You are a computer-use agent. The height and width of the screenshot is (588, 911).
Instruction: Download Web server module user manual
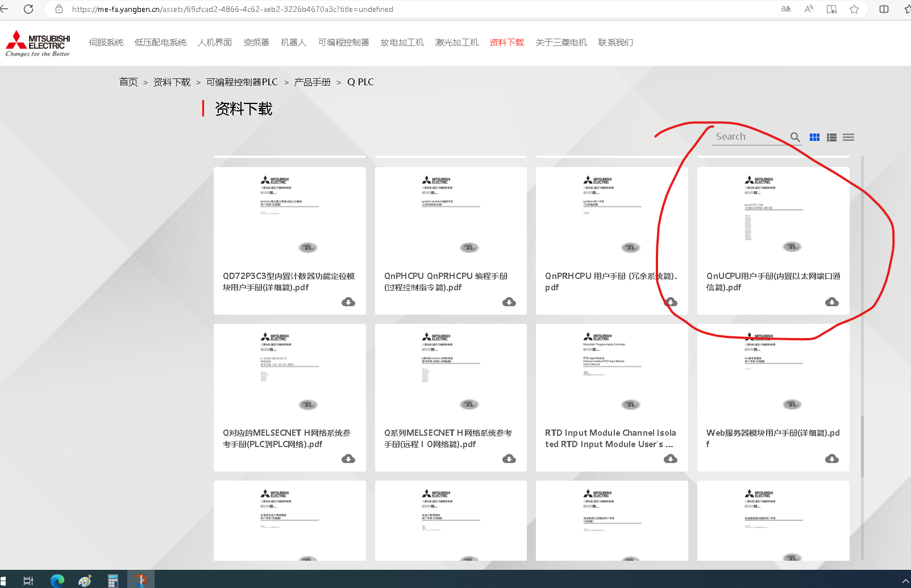pyautogui.click(x=832, y=458)
